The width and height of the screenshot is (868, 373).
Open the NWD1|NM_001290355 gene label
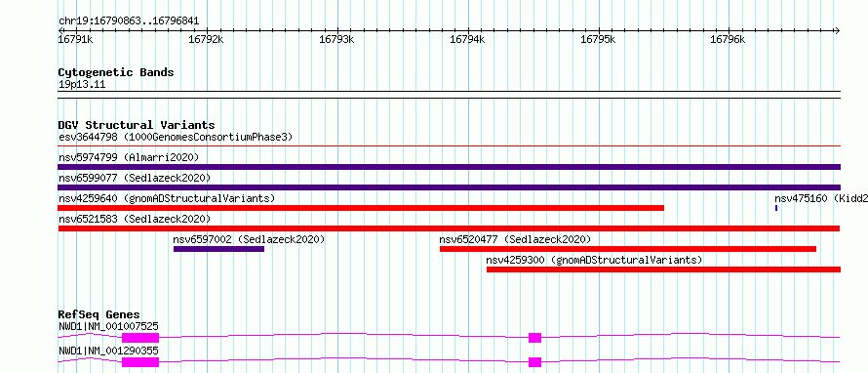108,351
